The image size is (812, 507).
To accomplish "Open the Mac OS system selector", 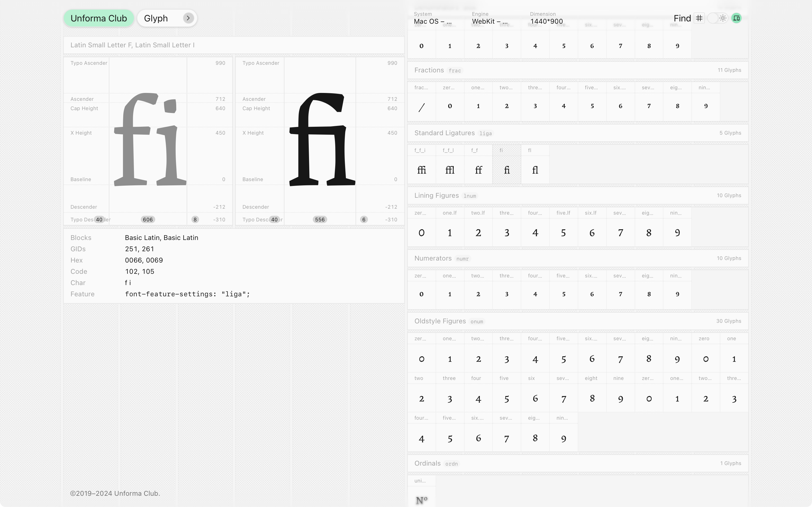I will point(433,21).
